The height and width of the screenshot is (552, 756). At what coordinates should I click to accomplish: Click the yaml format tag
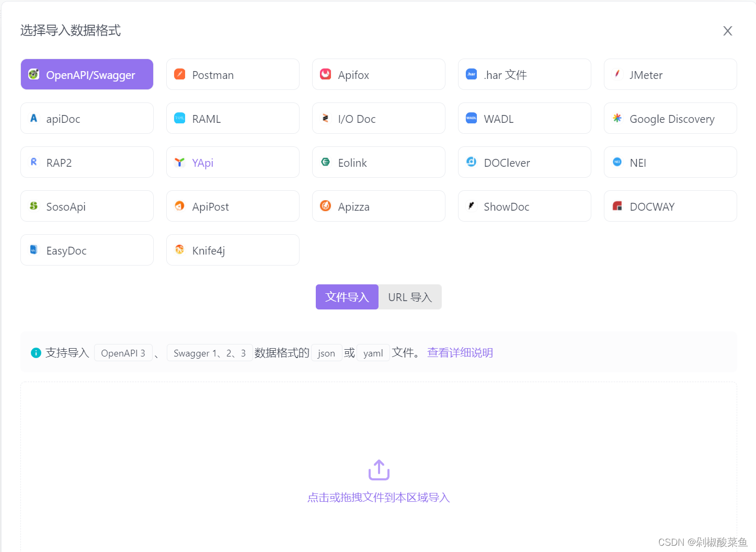pyautogui.click(x=373, y=353)
